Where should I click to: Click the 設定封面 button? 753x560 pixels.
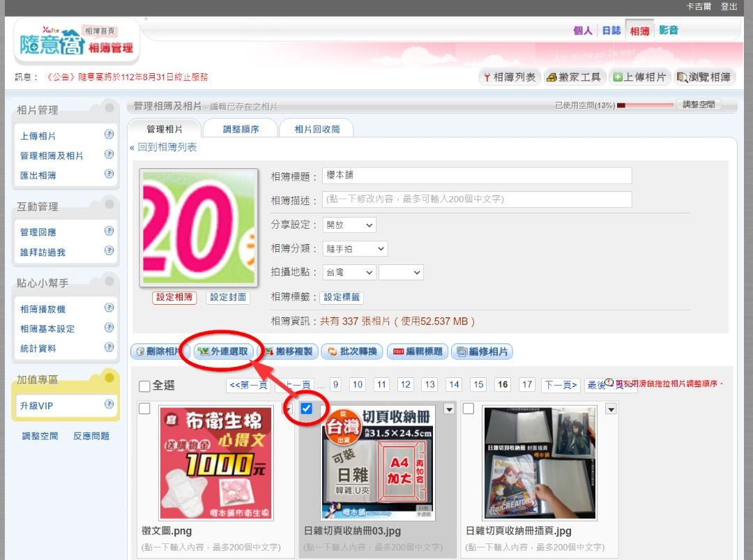point(228,297)
